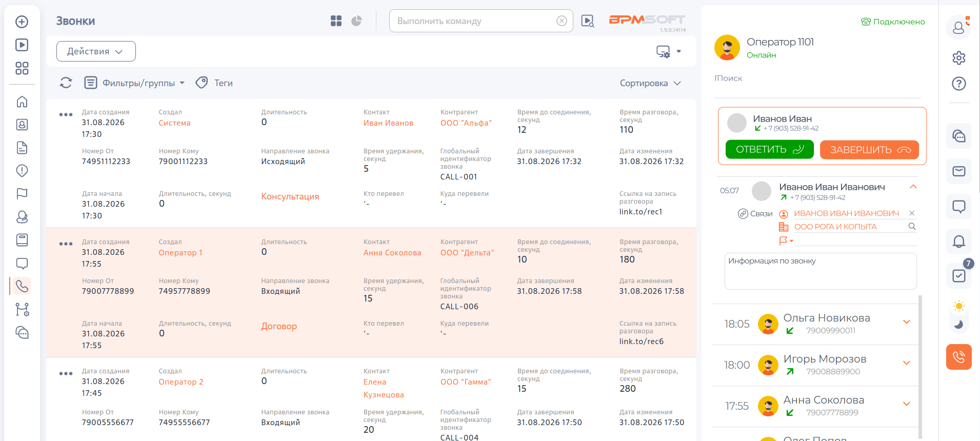Open the email envelope icon on right panel
980x441 pixels.
coord(958,171)
